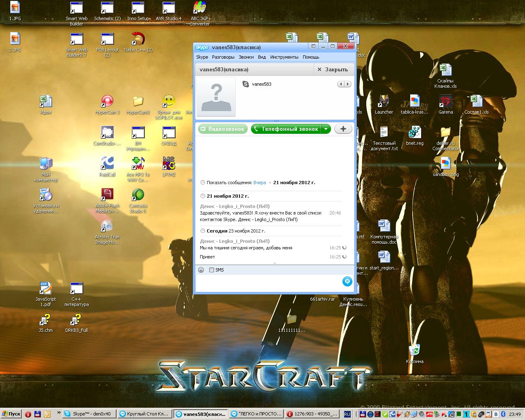Image resolution: width=525 pixels, height=420 pixels.
Task: Open Мой компьютер desktop icon
Action: click(x=46, y=170)
